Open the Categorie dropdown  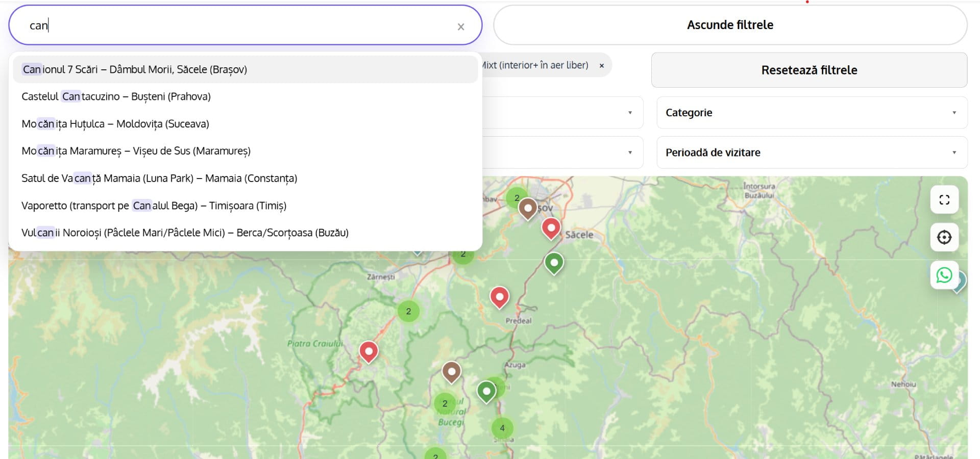pos(812,113)
